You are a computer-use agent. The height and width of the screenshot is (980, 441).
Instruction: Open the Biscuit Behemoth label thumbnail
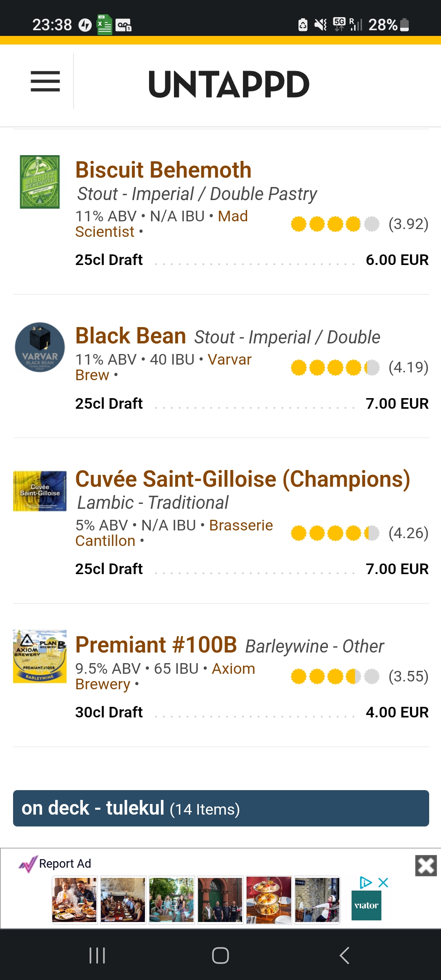point(40,182)
